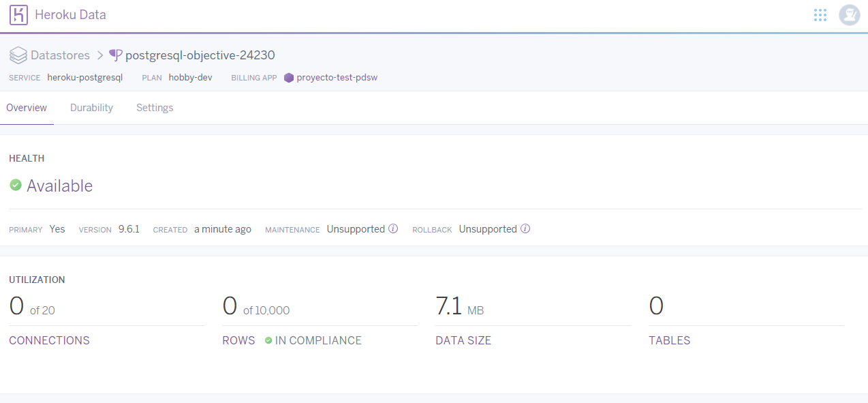Open the Settings tab
Viewport: 868px width, 403px height.
pos(155,108)
